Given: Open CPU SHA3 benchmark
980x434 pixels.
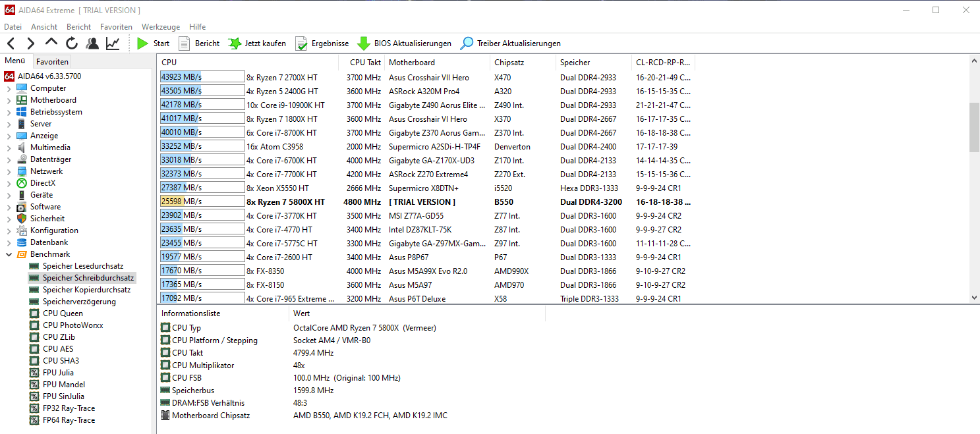Looking at the screenshot, I should coord(61,361).
